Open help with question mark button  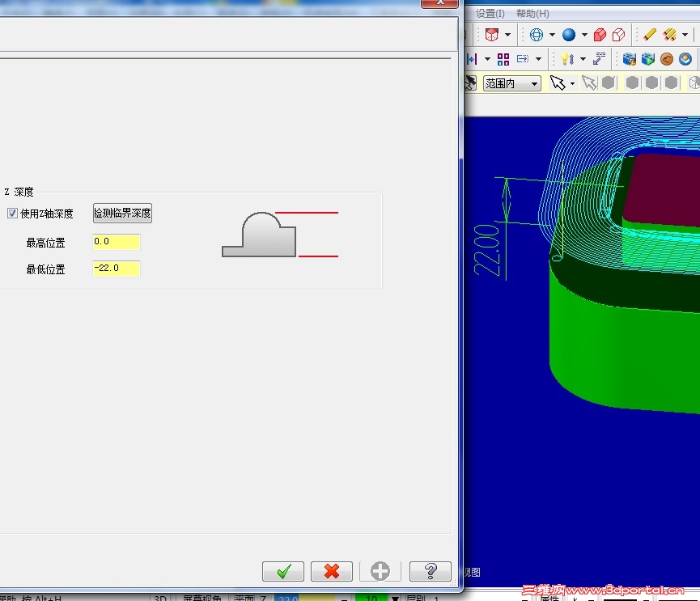point(430,571)
